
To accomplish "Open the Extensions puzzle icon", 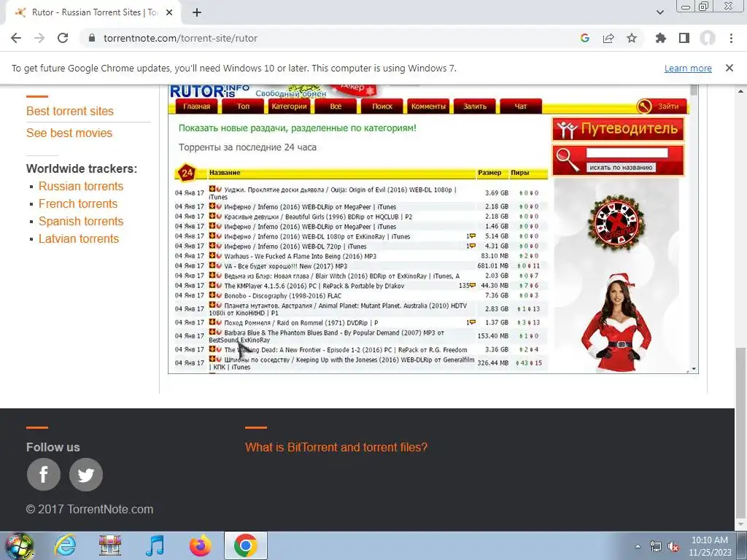I will tap(661, 38).
